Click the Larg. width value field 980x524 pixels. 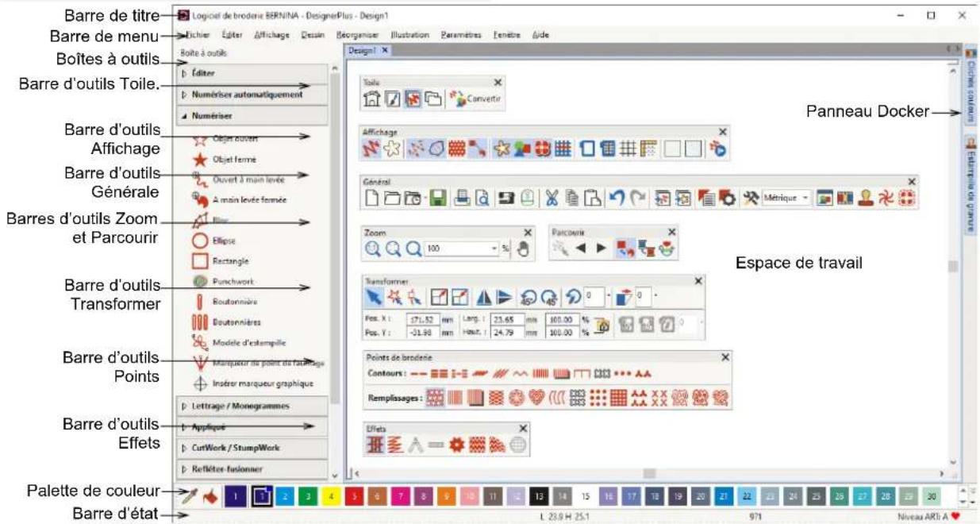pyautogui.click(x=506, y=319)
